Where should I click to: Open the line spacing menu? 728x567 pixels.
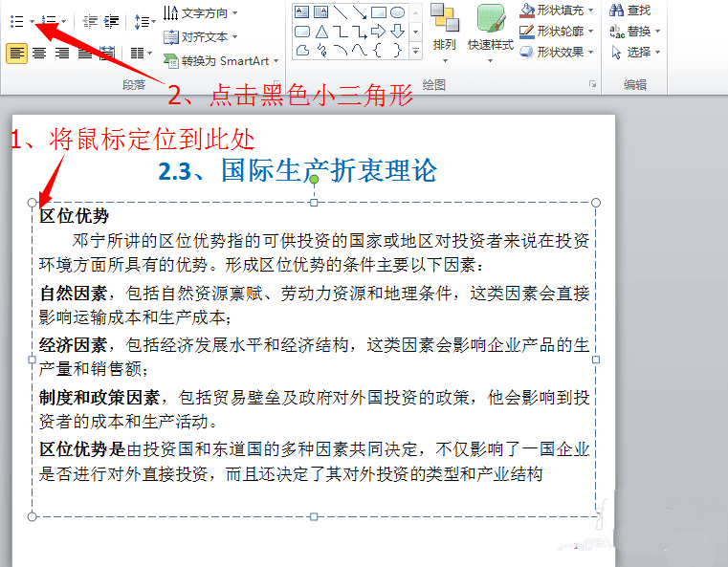144,21
